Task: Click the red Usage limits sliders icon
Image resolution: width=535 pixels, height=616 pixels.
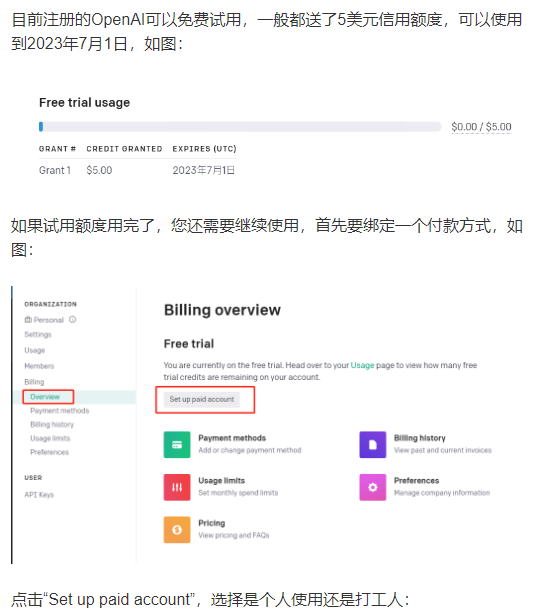Action: coord(177,487)
